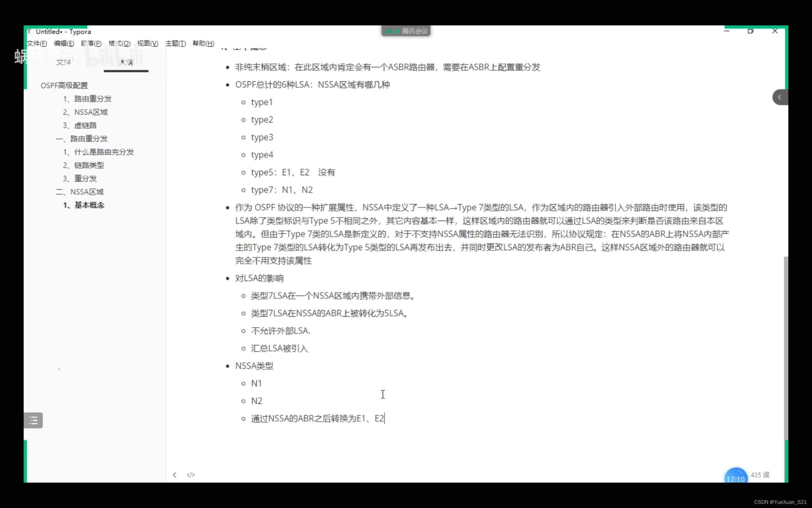Switch sidebar to 大纲 tab
This screenshot has height=508, width=812.
126,62
